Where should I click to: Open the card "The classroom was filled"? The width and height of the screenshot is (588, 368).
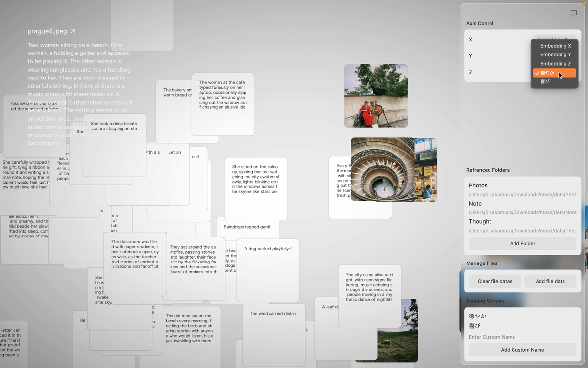[135, 263]
